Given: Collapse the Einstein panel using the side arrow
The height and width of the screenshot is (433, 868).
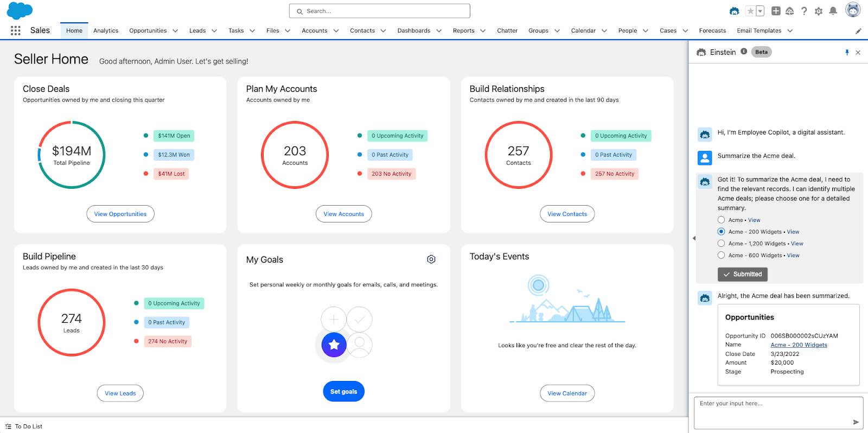Looking at the screenshot, I should pyautogui.click(x=694, y=238).
